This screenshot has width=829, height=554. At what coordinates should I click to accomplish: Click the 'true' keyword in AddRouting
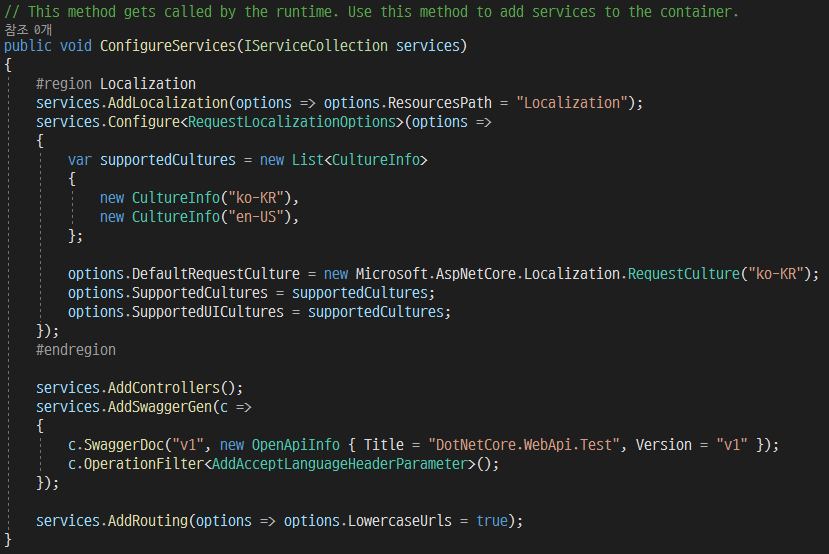click(492, 521)
